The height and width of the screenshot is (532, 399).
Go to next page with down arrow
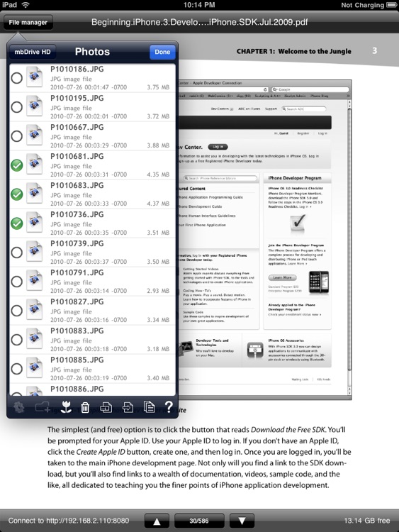tap(242, 521)
